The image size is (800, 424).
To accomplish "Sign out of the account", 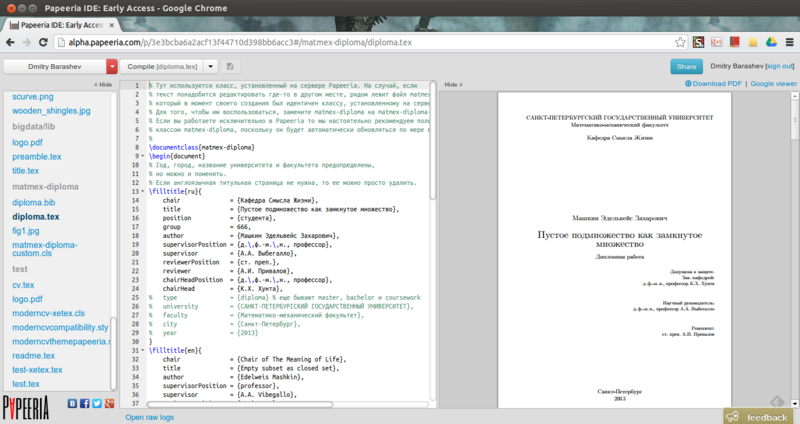I will pyautogui.click(x=780, y=66).
